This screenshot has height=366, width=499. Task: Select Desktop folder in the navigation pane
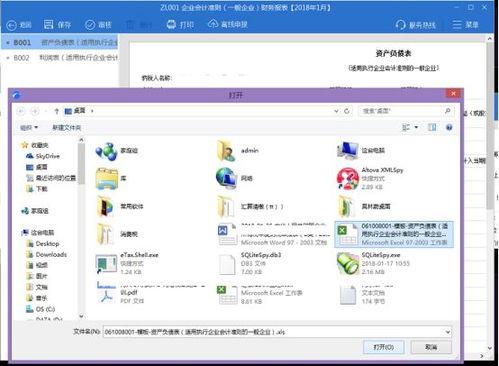pos(43,244)
